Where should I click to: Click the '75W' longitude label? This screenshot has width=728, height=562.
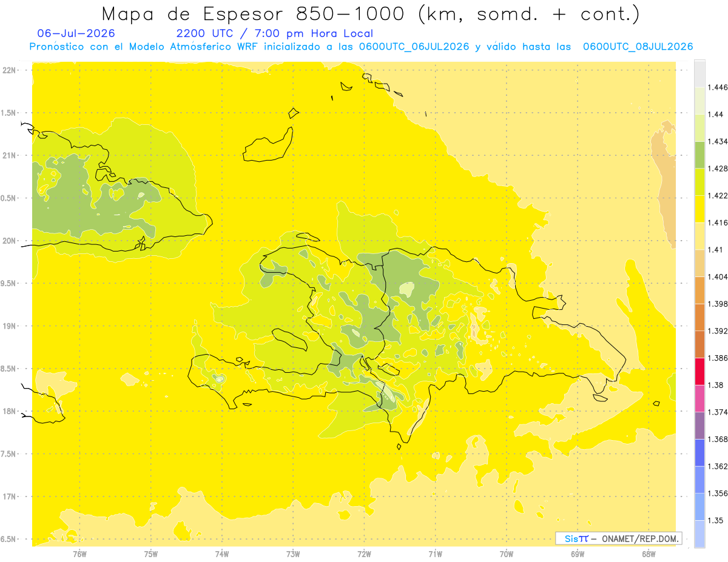(151, 554)
